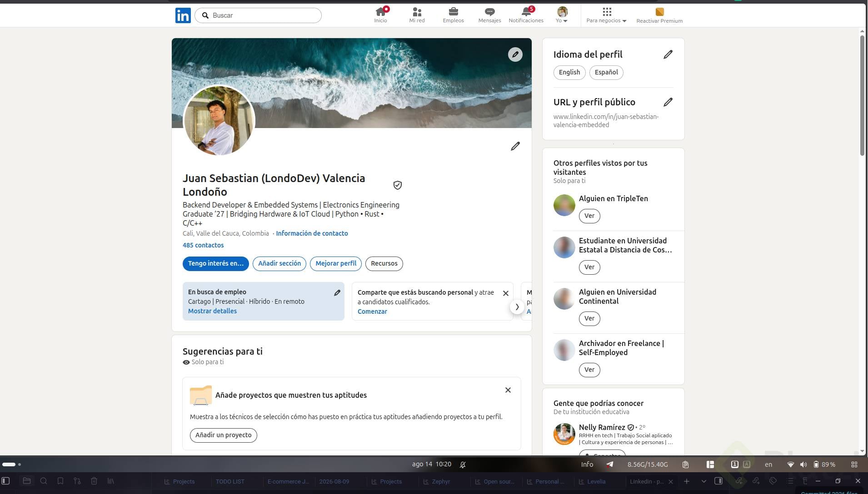Screen dimensions: 868x494
Task: Click Añadir un proyecto button
Action: (x=223, y=435)
